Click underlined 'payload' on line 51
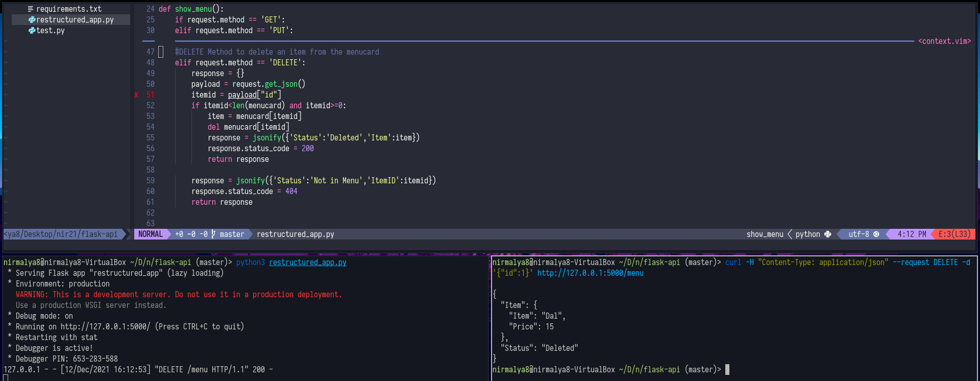The image size is (980, 381). (242, 95)
